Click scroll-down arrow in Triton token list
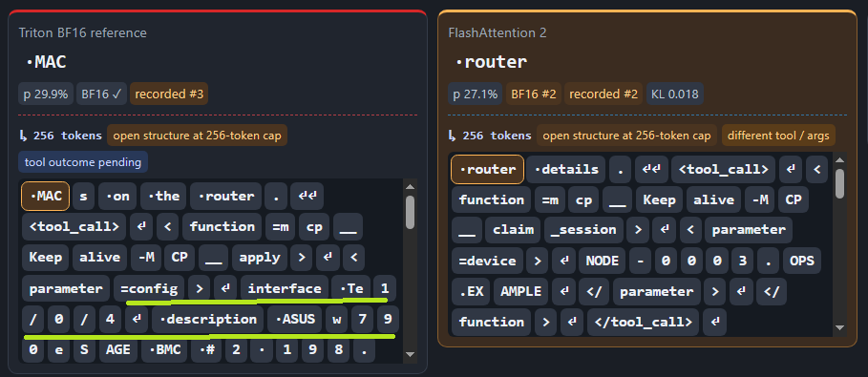This screenshot has height=377, width=868. click(411, 354)
